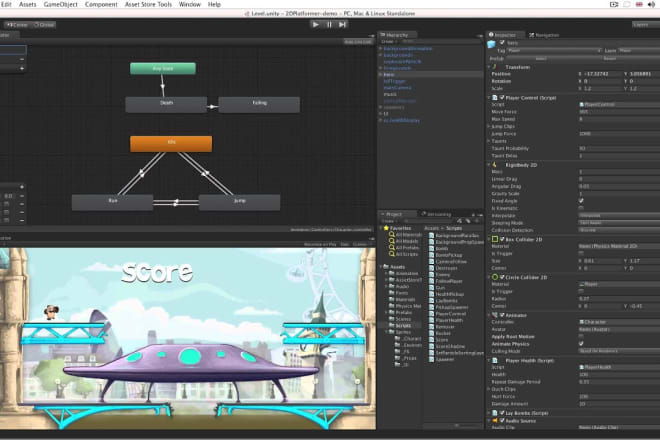Open the Component menu
Image resolution: width=660 pixels, height=440 pixels.
[x=101, y=4]
